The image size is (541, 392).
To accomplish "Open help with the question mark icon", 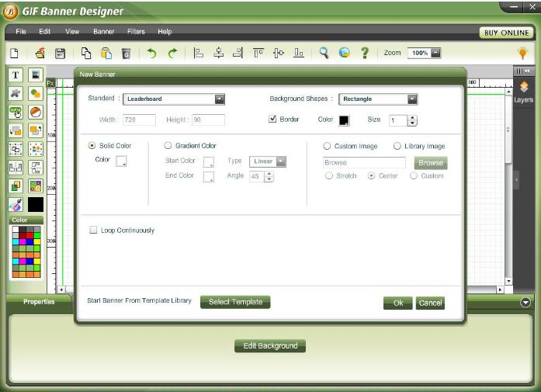I will (x=364, y=53).
